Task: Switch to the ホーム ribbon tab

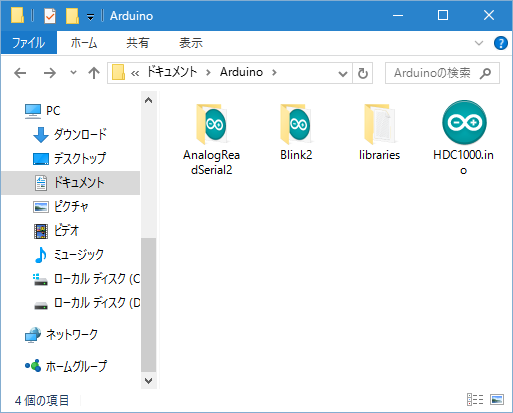Action: tap(84, 43)
